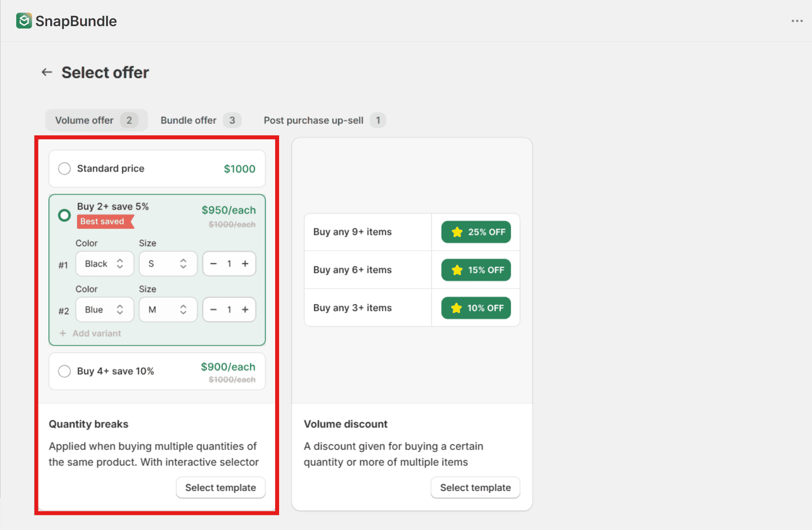Increase quantity with plus on variant #1
This screenshot has height=530, width=812.
tap(245, 264)
